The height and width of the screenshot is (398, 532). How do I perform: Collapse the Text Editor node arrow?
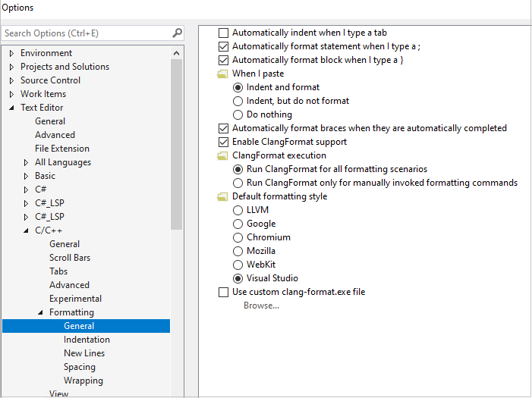pyautogui.click(x=11, y=108)
